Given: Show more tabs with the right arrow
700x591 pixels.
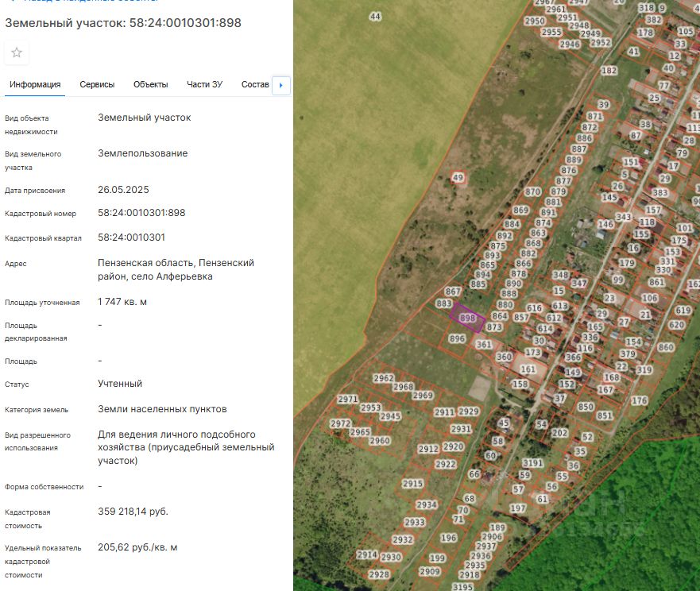Looking at the screenshot, I should click(x=280, y=85).
